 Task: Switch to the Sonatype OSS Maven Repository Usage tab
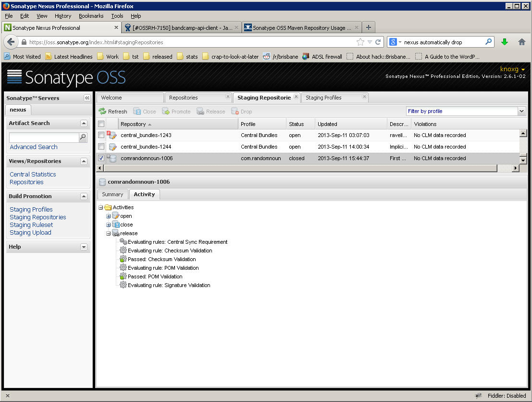301,27
